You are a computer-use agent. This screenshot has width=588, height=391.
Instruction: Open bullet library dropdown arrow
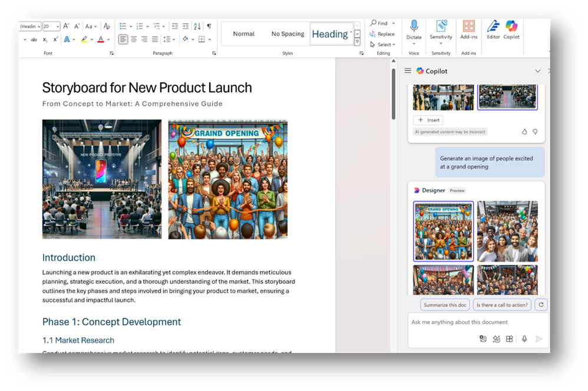[131, 27]
